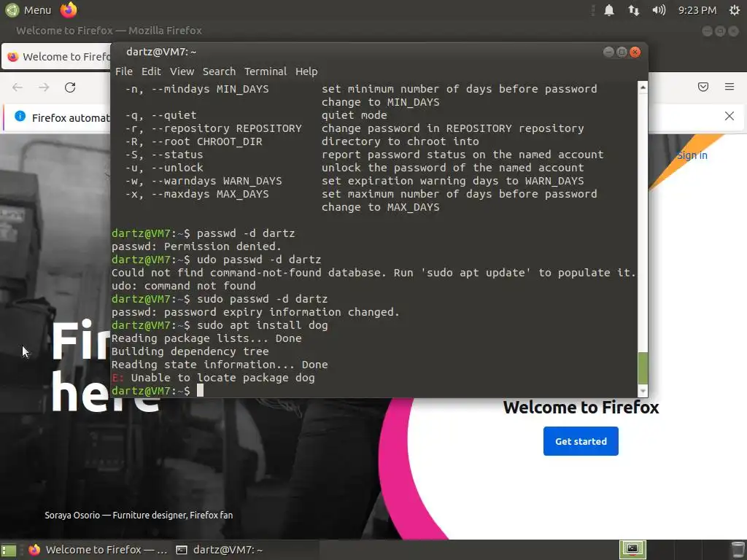Click the 'udo: command not found' line

tap(183, 286)
